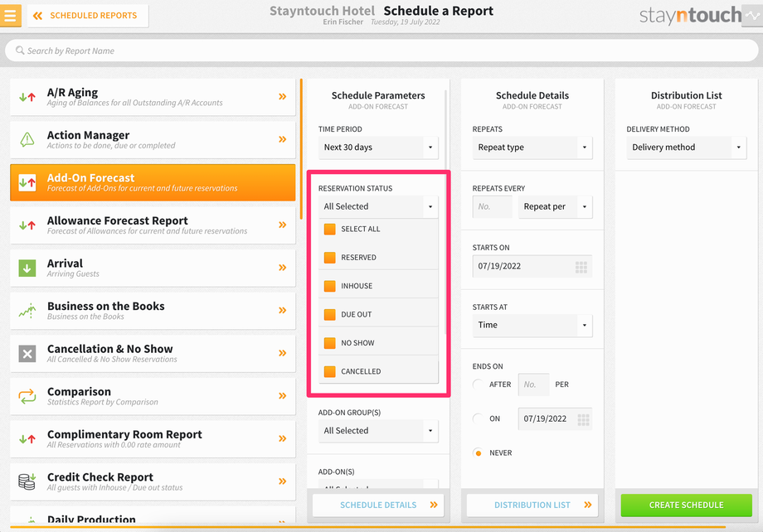Image resolution: width=763 pixels, height=532 pixels.
Task: Click the Distribution List button
Action: coord(532,505)
